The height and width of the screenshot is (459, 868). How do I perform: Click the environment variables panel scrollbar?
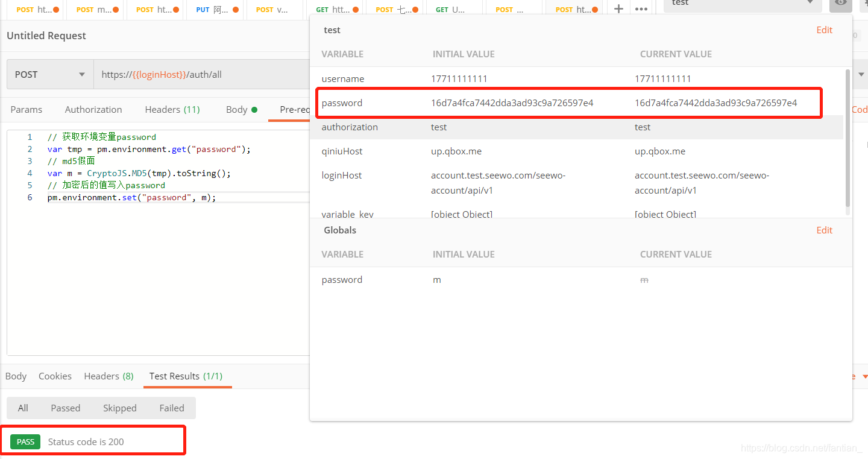tap(848, 139)
